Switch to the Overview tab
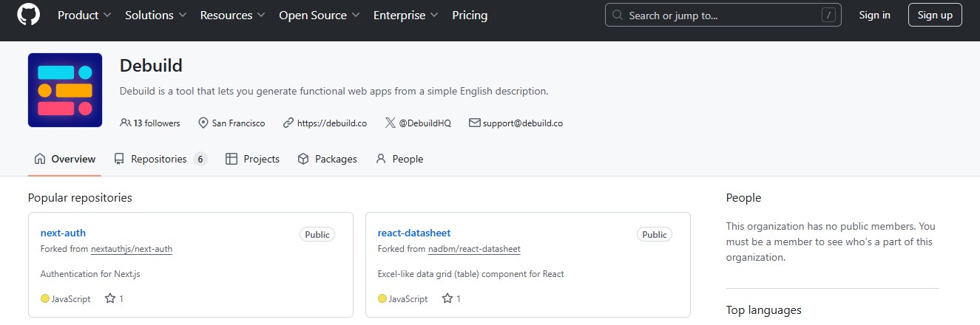Viewport: 980px width, 325px height. coord(65,159)
